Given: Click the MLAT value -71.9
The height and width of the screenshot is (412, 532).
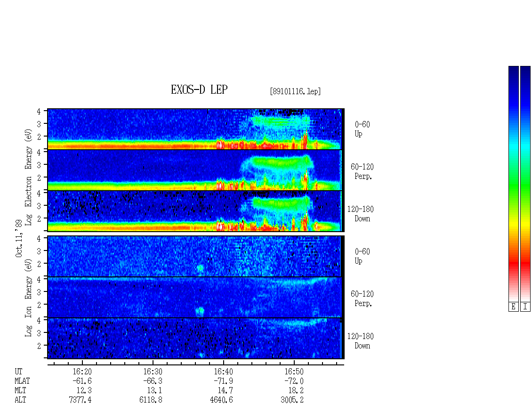Looking at the screenshot, I should (x=223, y=381).
